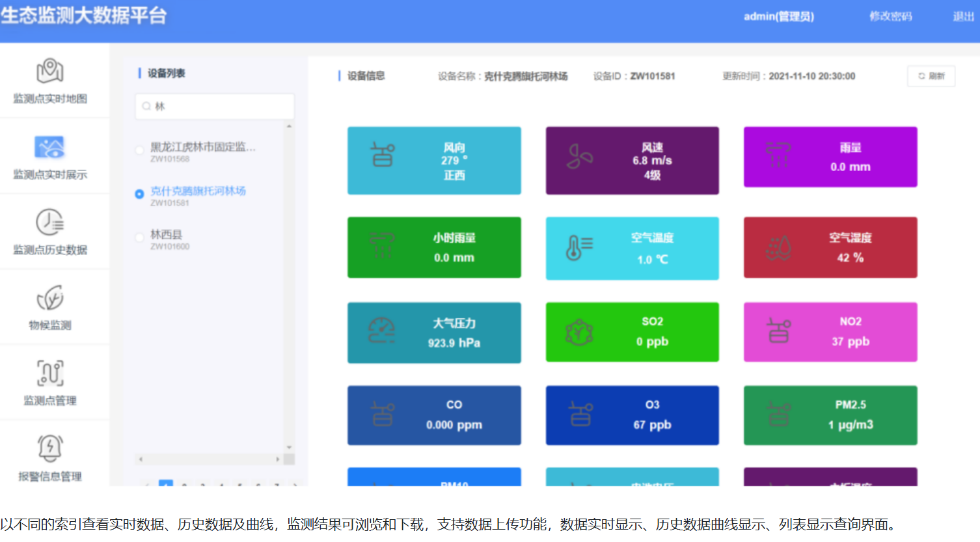This screenshot has width=980, height=542.
Task: Click the 生态监测大数据平台 title
Action: point(84,15)
